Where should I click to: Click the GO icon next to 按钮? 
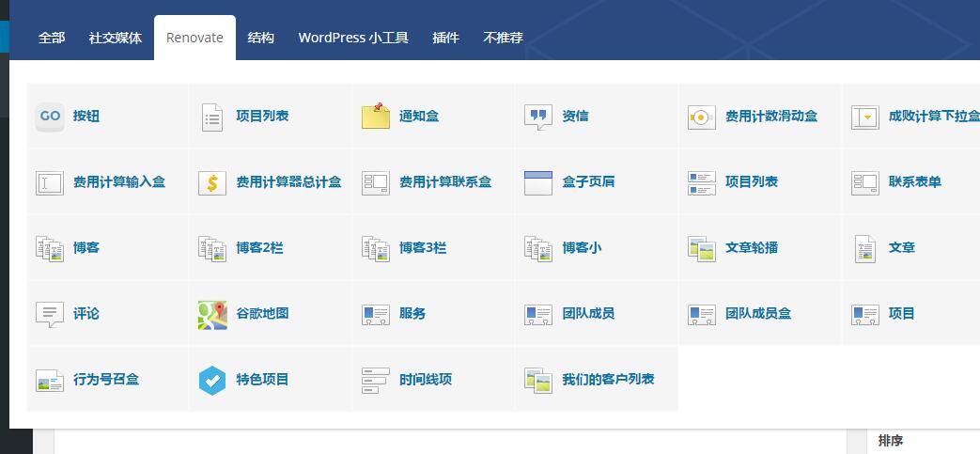pos(50,117)
